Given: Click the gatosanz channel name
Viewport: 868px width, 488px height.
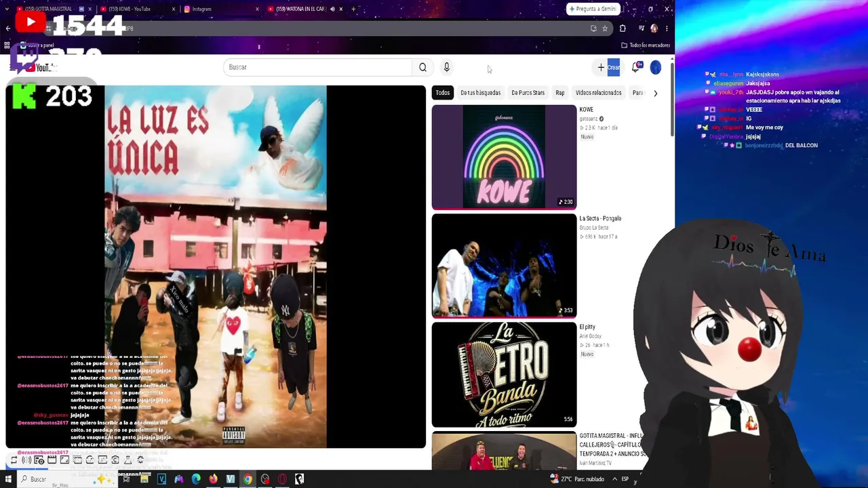Looking at the screenshot, I should point(589,119).
